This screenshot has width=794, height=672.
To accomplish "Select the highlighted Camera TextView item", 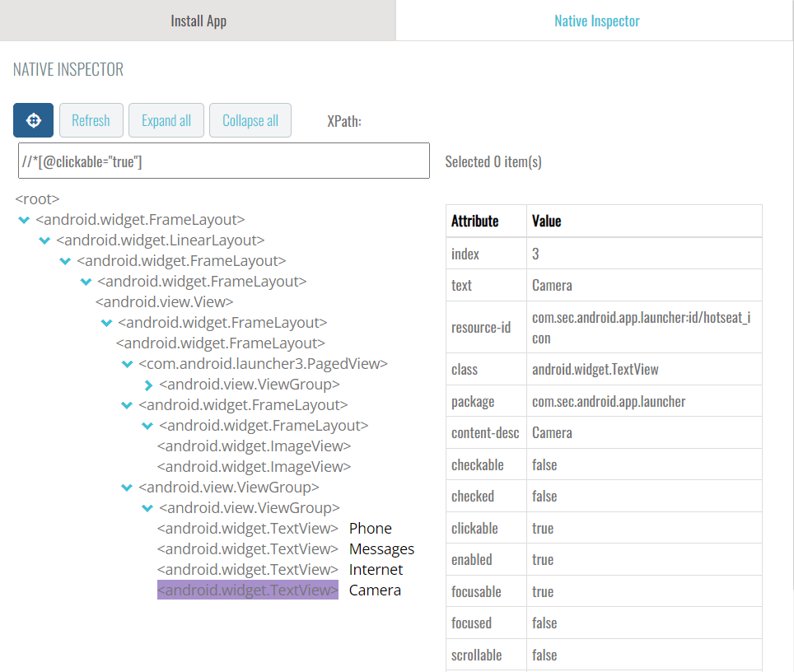I will pyautogui.click(x=248, y=590).
